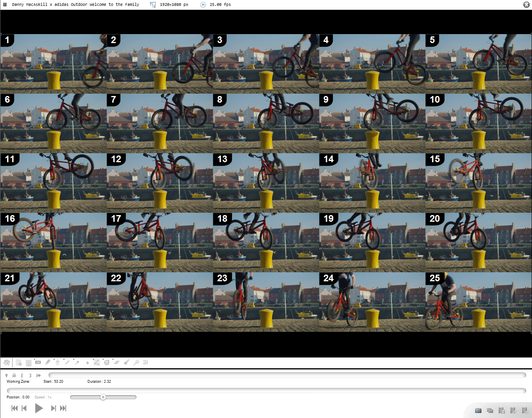Click frame 13 thumbnail in the grid
Screen dimensions: 532x418
pos(266,183)
